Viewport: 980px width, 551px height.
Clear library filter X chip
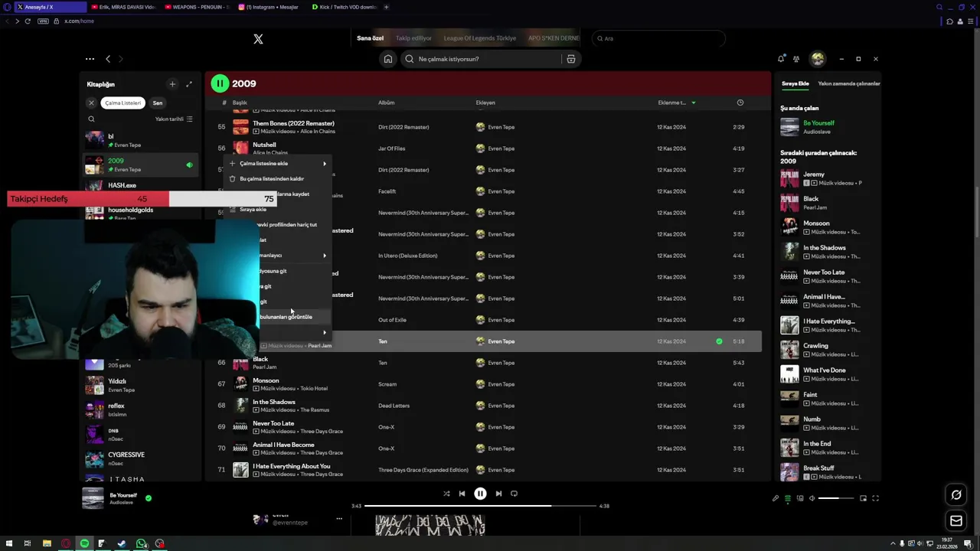click(x=91, y=103)
